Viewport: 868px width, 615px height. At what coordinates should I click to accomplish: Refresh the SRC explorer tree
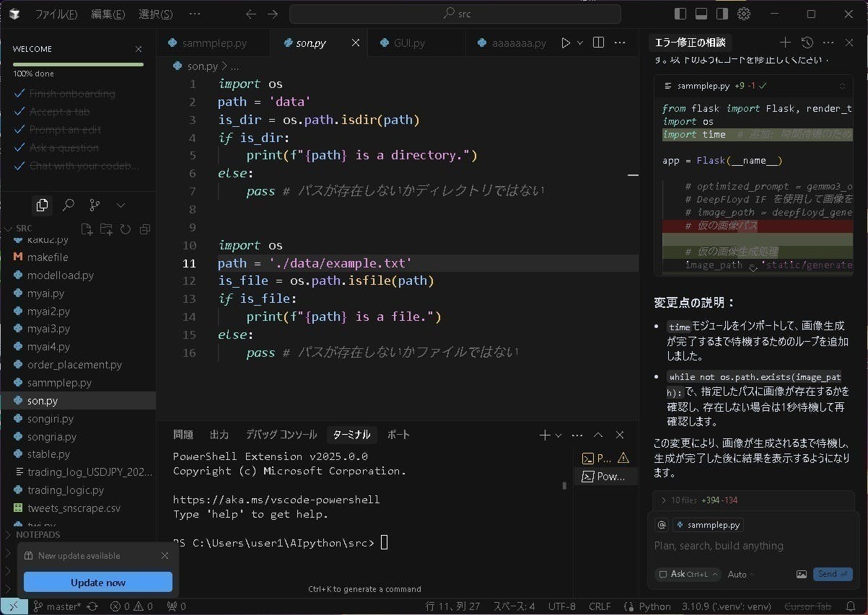[x=126, y=229]
